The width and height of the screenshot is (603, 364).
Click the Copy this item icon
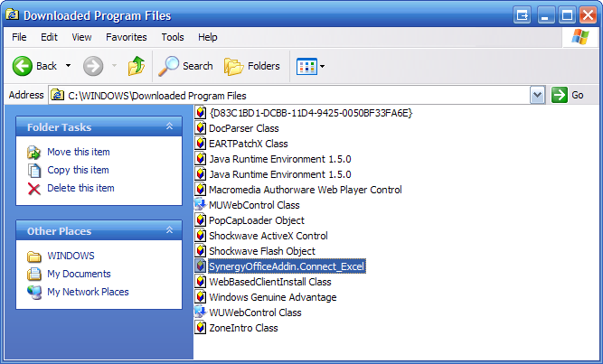pos(33,171)
